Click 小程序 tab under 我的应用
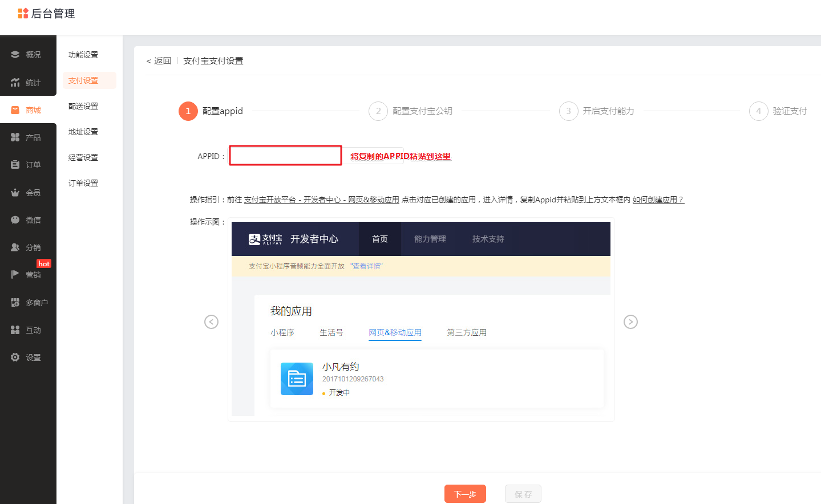Viewport: 821px width, 504px height. tap(282, 332)
